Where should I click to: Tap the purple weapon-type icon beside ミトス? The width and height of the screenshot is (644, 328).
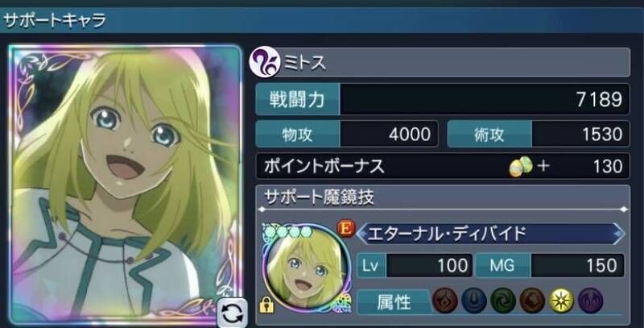[265, 62]
